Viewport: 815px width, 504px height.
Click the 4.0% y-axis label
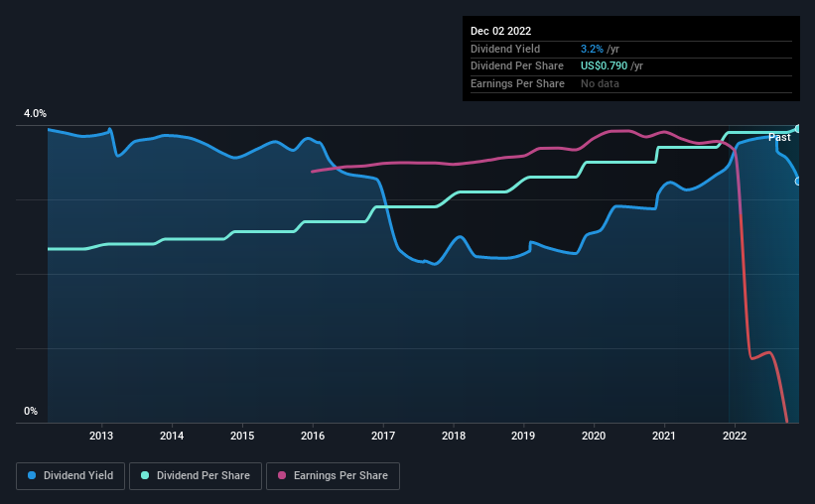(35, 113)
